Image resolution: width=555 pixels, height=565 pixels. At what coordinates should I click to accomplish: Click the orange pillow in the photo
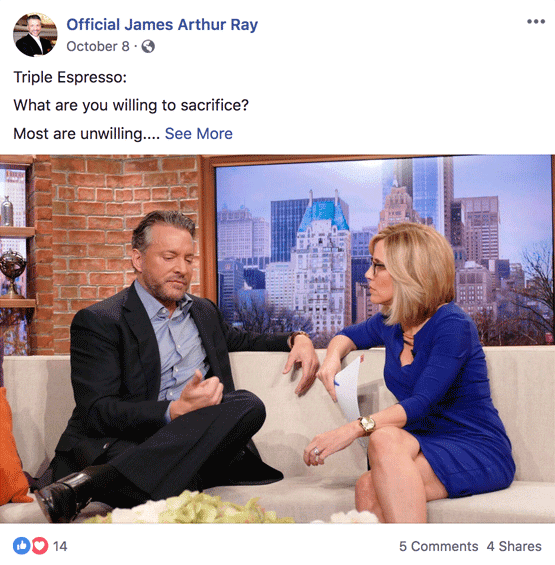[x=13, y=450]
